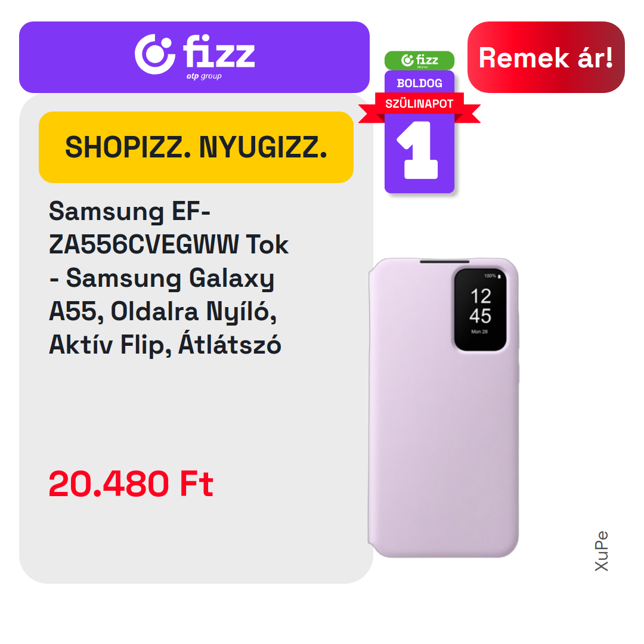644x644 pixels.
Task: Click the small green fizz badge
Action: pyautogui.click(x=419, y=60)
